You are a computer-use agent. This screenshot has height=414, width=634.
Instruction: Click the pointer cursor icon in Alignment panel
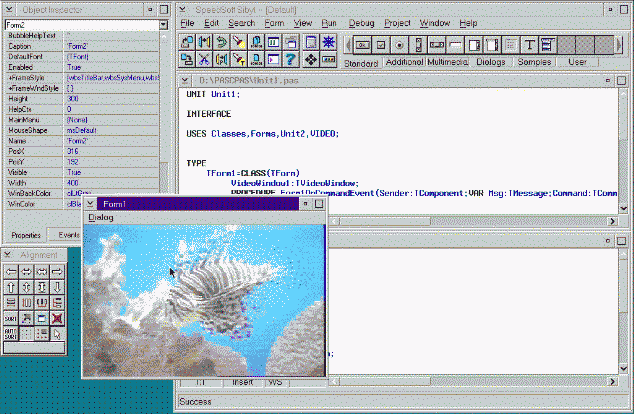[57, 334]
